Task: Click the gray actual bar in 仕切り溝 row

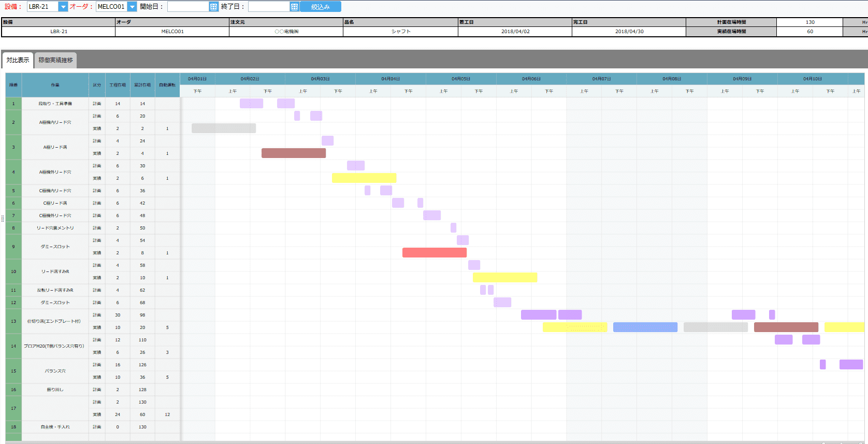Action: pos(716,327)
